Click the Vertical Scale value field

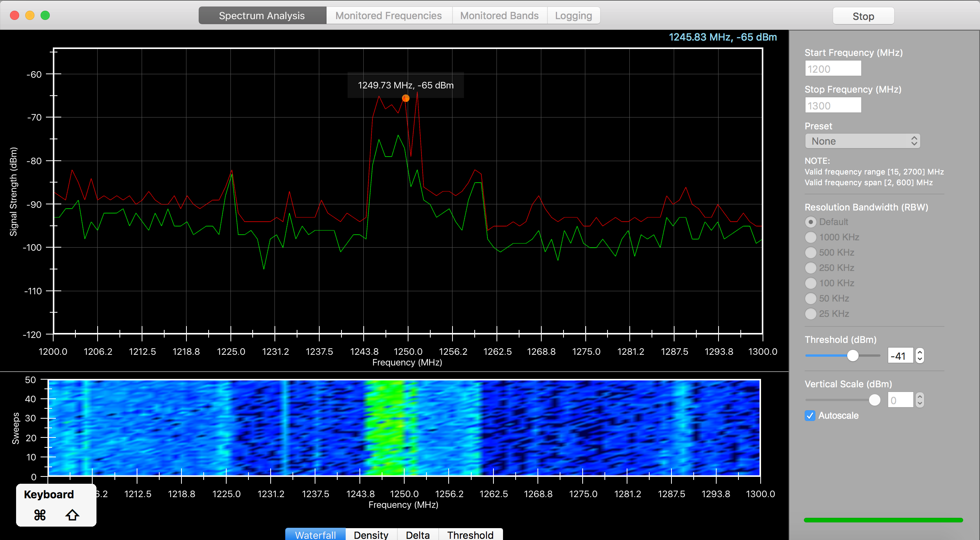coord(900,400)
